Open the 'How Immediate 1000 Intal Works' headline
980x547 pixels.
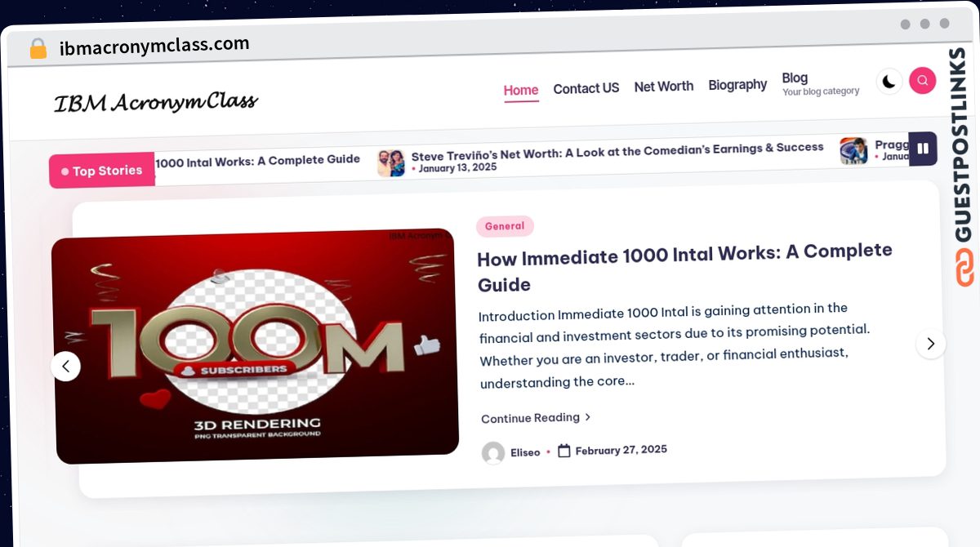(x=684, y=268)
